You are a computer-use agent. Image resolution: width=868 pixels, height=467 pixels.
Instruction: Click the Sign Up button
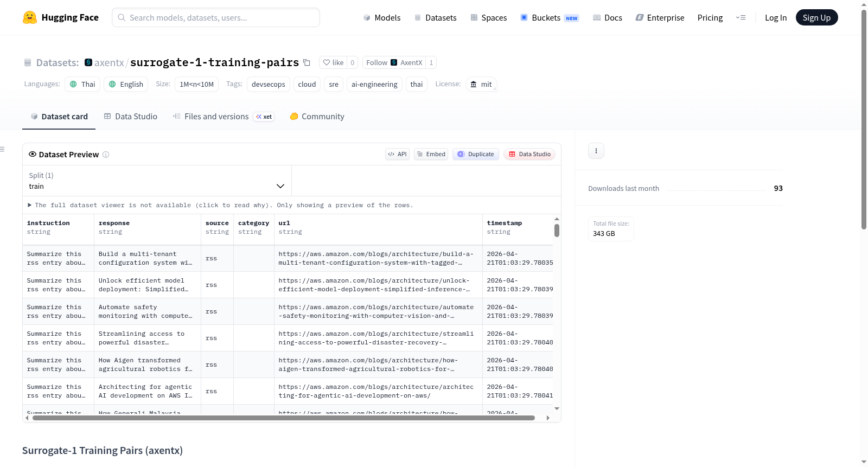click(x=816, y=17)
